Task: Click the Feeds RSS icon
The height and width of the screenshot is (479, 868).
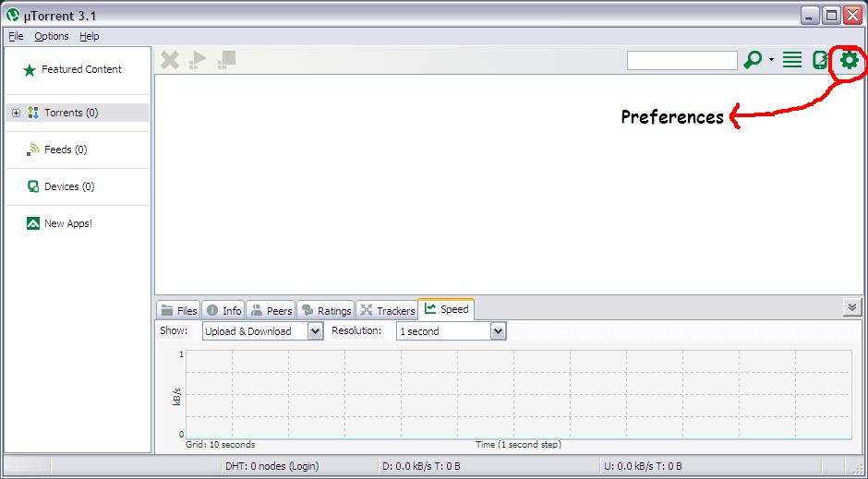Action: tap(33, 150)
